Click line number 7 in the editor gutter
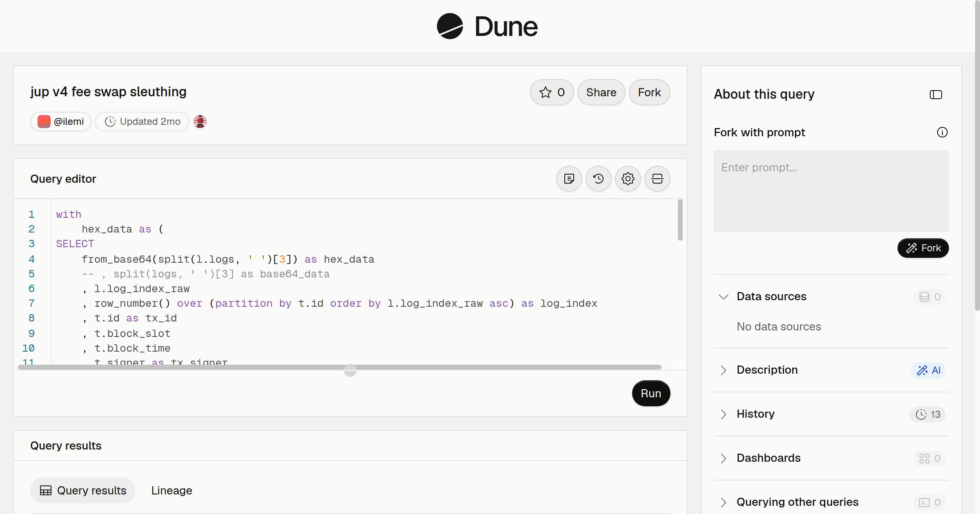This screenshot has width=980, height=514. pos(31,304)
